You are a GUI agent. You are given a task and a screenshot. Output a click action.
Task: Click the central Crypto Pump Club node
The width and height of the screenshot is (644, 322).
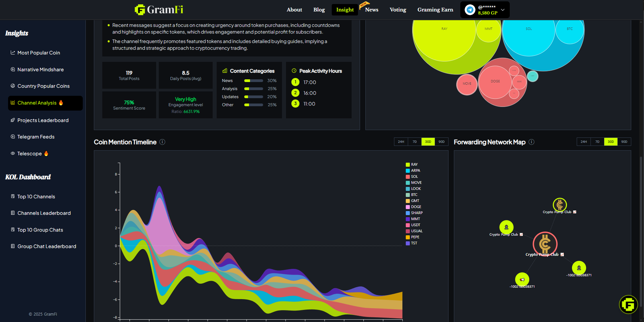pos(545,243)
